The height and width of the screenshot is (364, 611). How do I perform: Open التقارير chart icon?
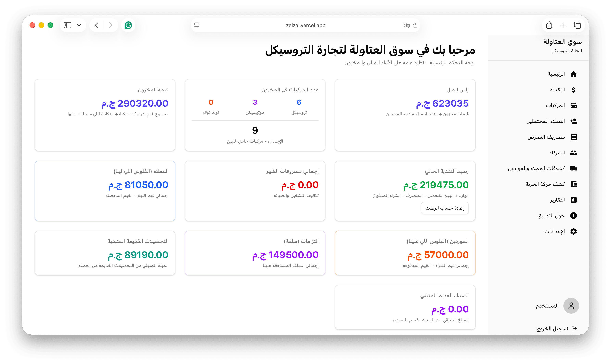click(x=574, y=200)
